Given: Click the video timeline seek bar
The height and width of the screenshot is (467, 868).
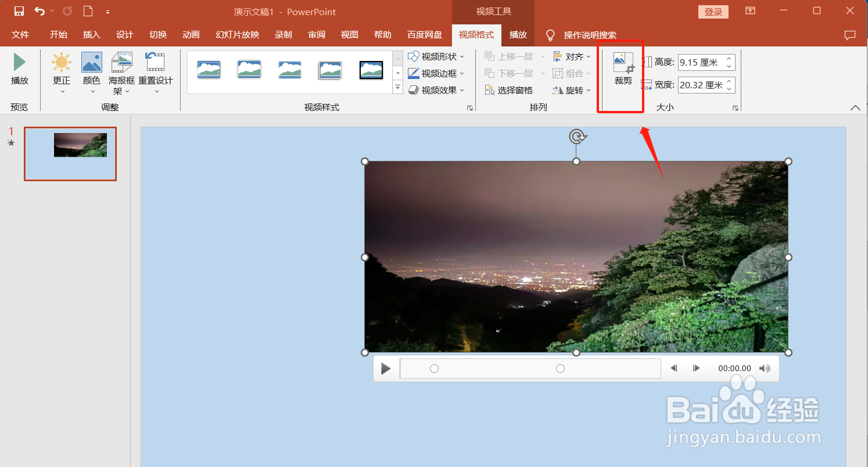Looking at the screenshot, I should click(x=530, y=368).
